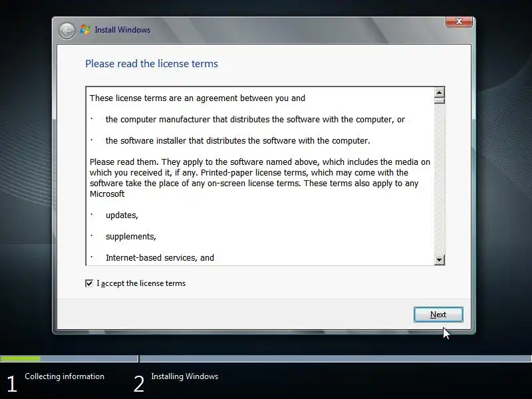The height and width of the screenshot is (399, 532).
Task: Click the Internet-based services, and line
Action: [160, 258]
